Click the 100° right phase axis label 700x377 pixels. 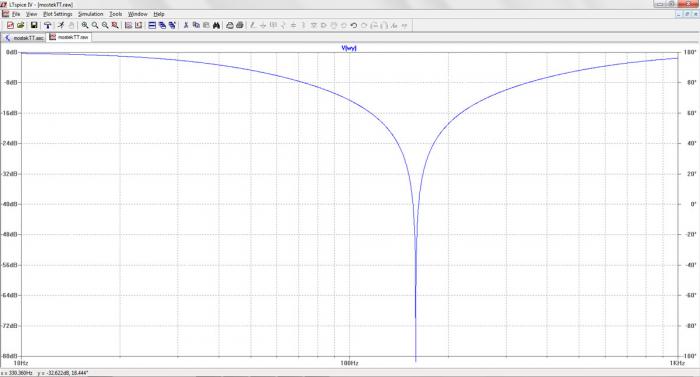[x=690, y=52]
